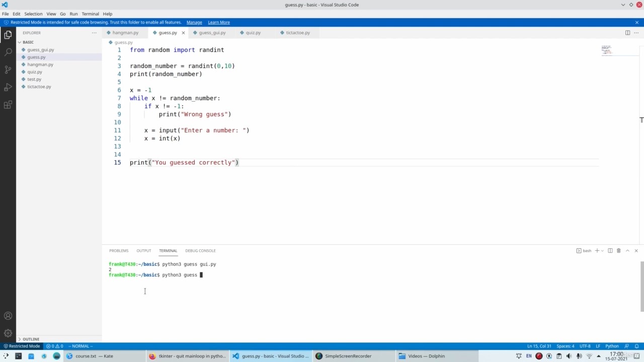Viewport: 644px width, 362px height.
Task: Kill the terminal with trash icon
Action: coord(619,250)
